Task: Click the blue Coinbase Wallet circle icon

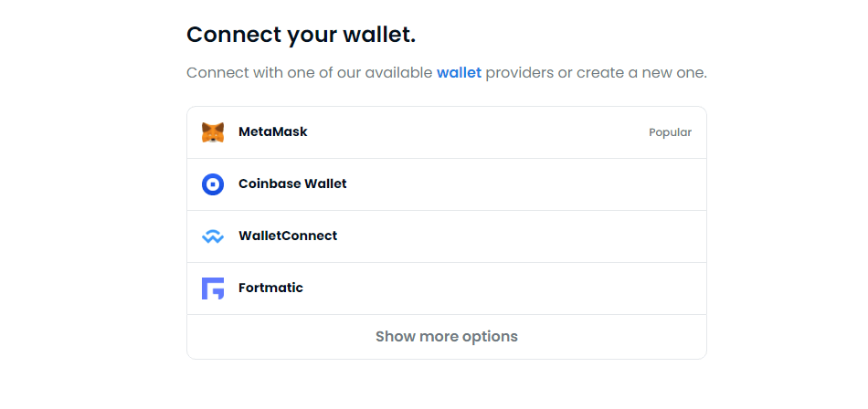Action: pyautogui.click(x=212, y=184)
